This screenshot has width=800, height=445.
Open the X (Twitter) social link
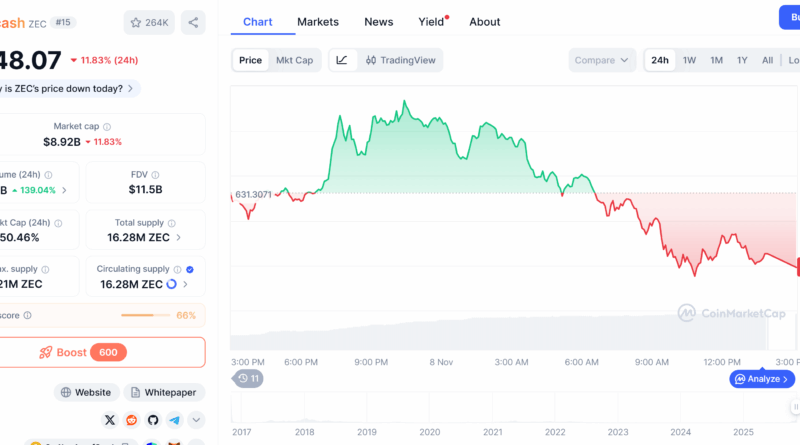108,421
